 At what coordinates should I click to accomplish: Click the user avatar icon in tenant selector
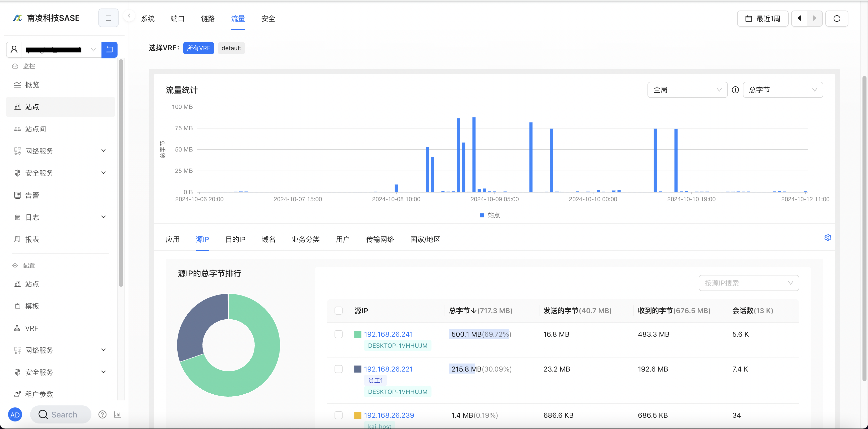pos(14,49)
